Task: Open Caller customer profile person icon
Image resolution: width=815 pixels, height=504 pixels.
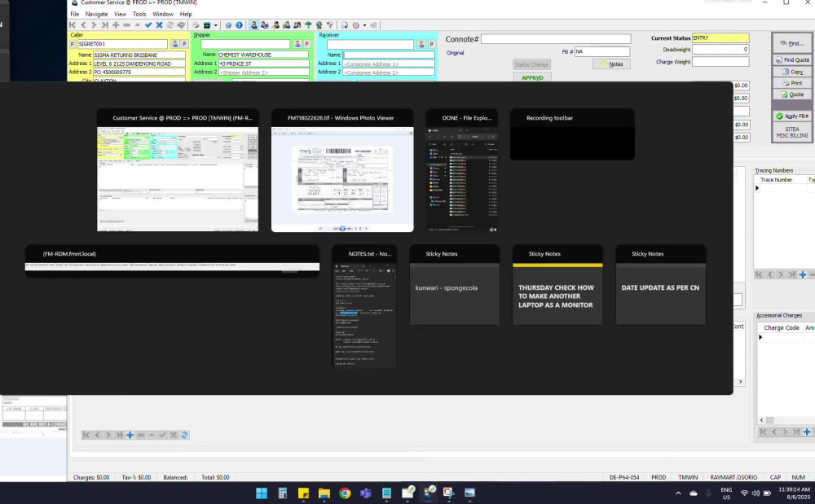Action: (175, 44)
